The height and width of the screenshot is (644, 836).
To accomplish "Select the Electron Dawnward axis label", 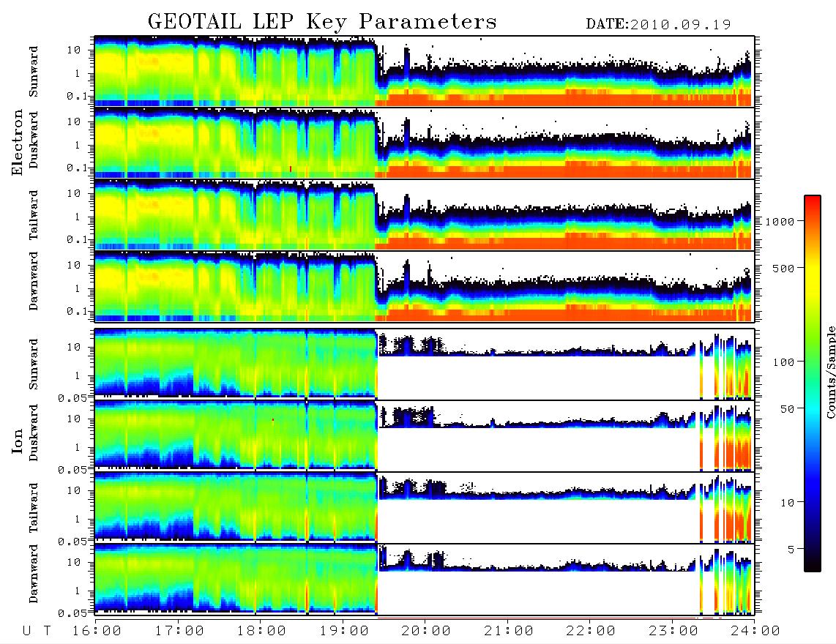I will pos(34,281).
